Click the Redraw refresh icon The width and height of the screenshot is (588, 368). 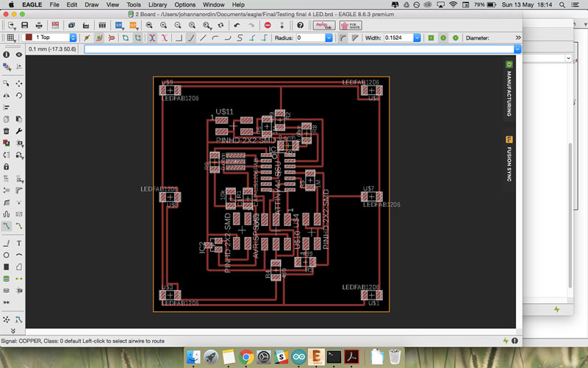(x=221, y=26)
